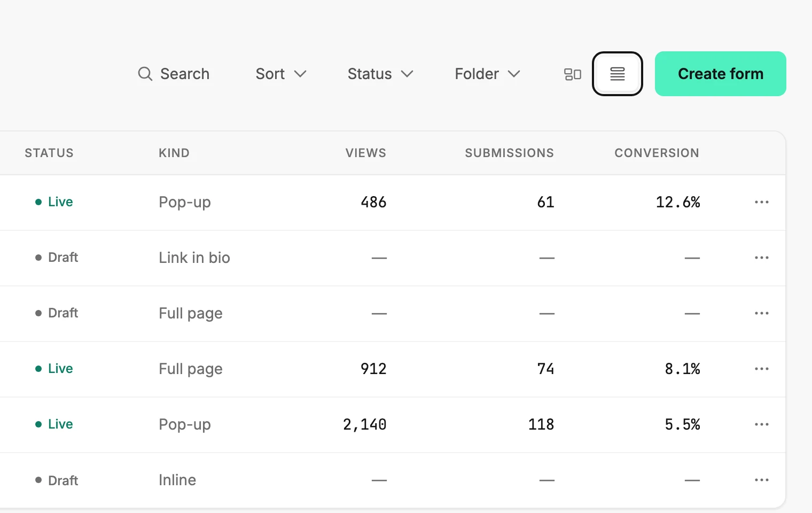Click the Link in bio kind cell
Screen dimensions: 812x513
(194, 258)
